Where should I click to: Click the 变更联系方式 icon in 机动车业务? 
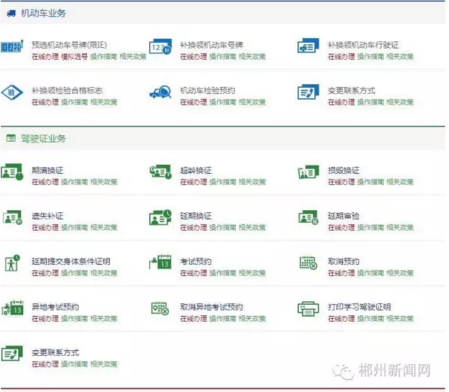click(308, 92)
